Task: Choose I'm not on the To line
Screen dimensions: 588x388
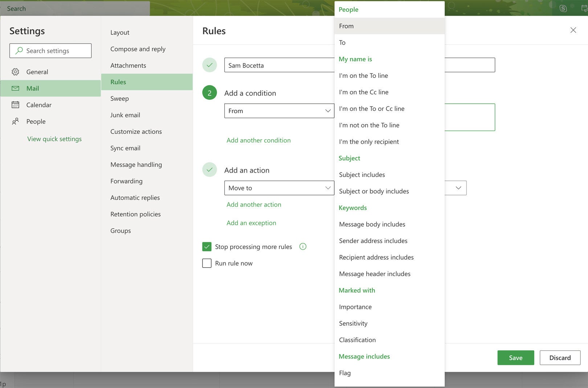Action: [x=389, y=125]
